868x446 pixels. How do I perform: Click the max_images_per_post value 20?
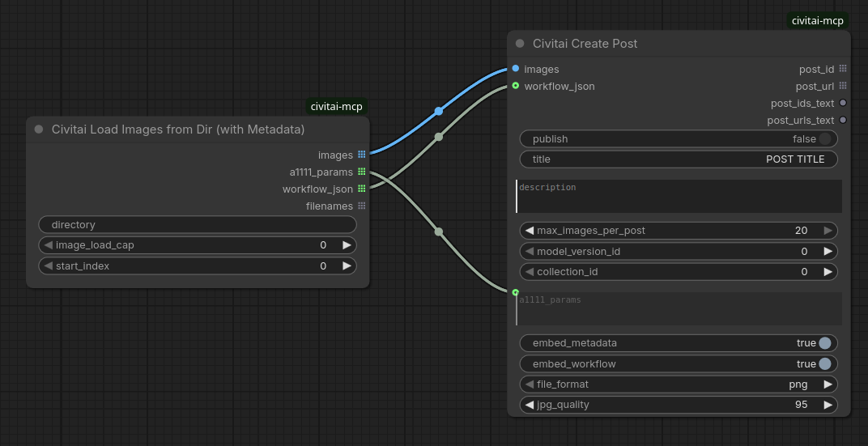coord(801,231)
